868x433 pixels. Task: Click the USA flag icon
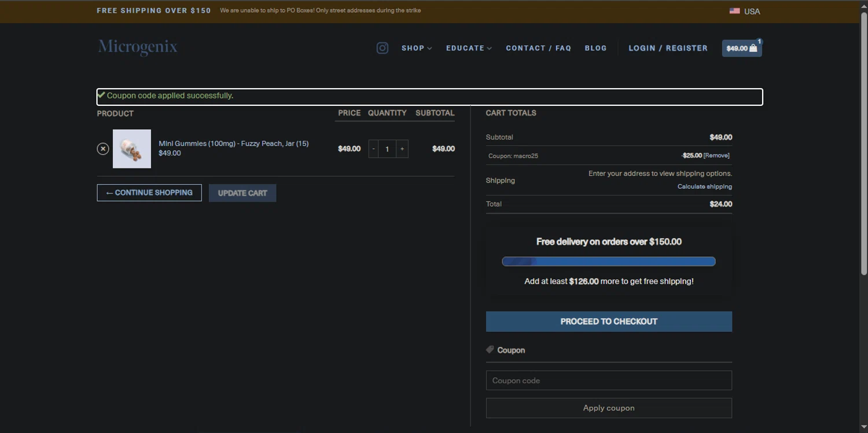pos(734,11)
